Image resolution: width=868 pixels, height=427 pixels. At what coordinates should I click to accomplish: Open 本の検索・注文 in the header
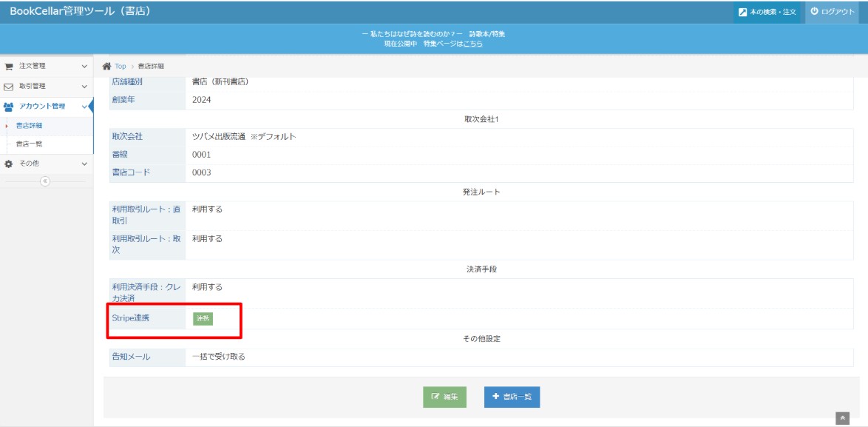(767, 12)
